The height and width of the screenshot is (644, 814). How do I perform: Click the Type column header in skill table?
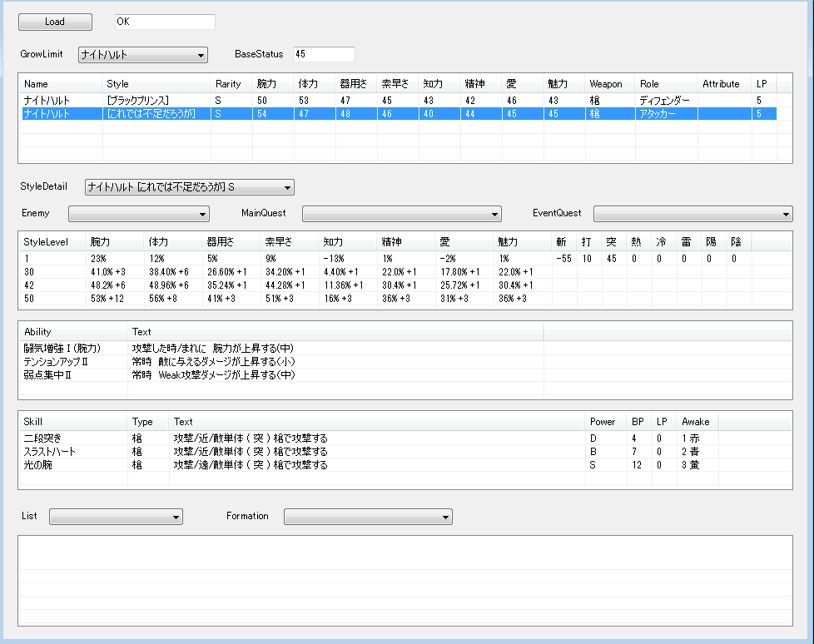tap(147, 421)
